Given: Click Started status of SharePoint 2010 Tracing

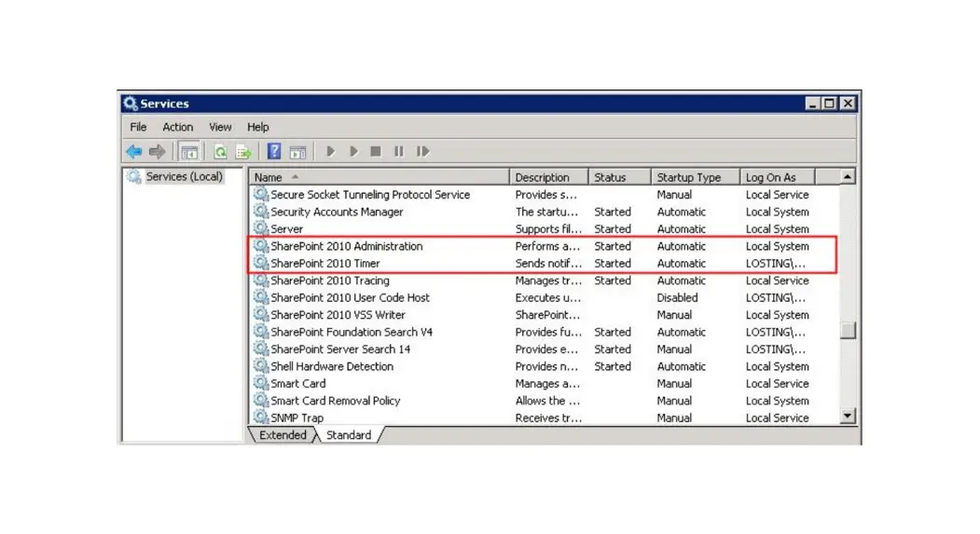Looking at the screenshot, I should tap(613, 281).
